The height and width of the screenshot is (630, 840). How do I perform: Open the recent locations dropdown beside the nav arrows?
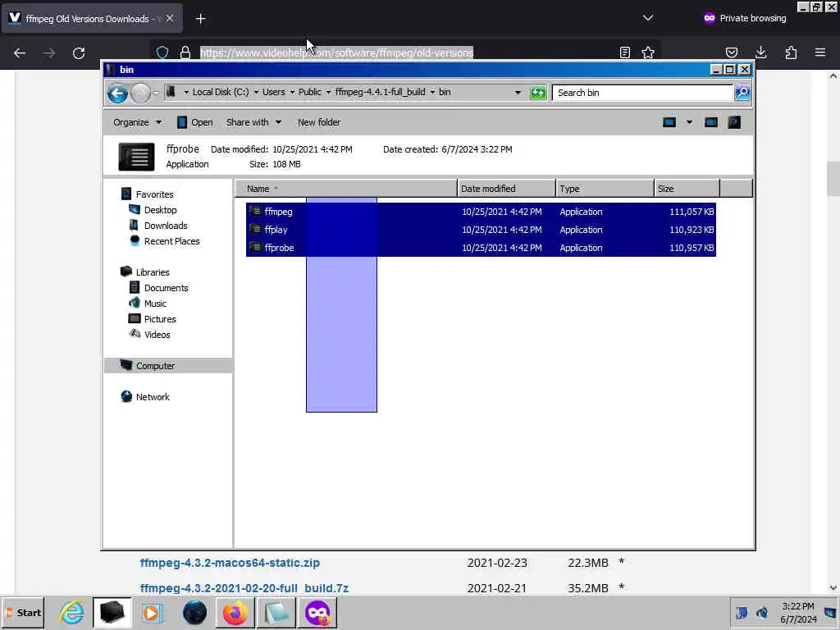[x=156, y=94]
